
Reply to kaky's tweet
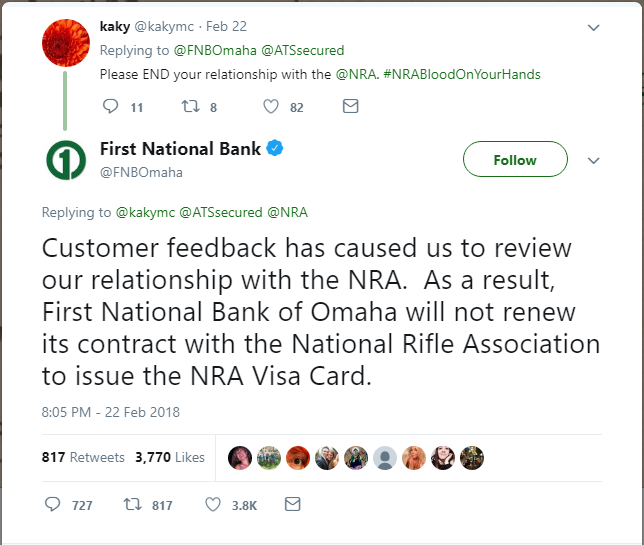pos(111,106)
